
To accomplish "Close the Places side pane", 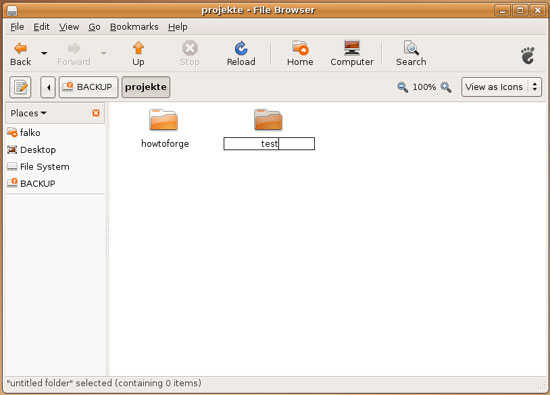I will tap(96, 113).
